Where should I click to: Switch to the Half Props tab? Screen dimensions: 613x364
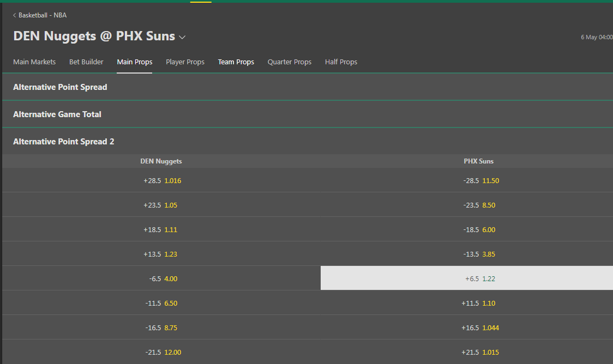(341, 62)
